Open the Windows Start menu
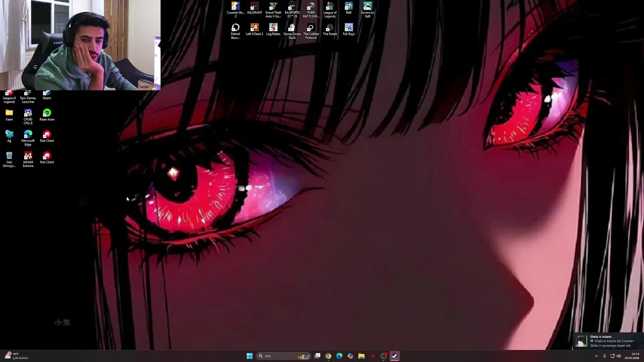The height and width of the screenshot is (362, 644). pos(250,356)
